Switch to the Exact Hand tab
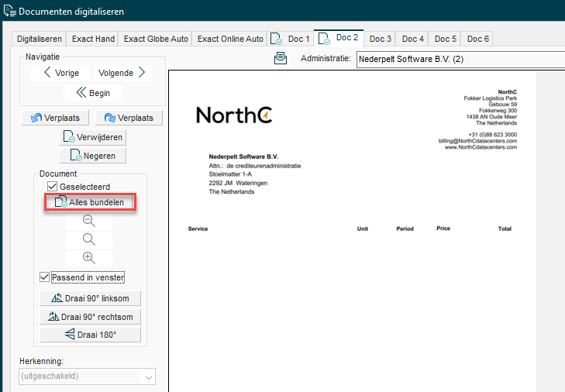Screen dimensions: 565x392 [x=93, y=39]
